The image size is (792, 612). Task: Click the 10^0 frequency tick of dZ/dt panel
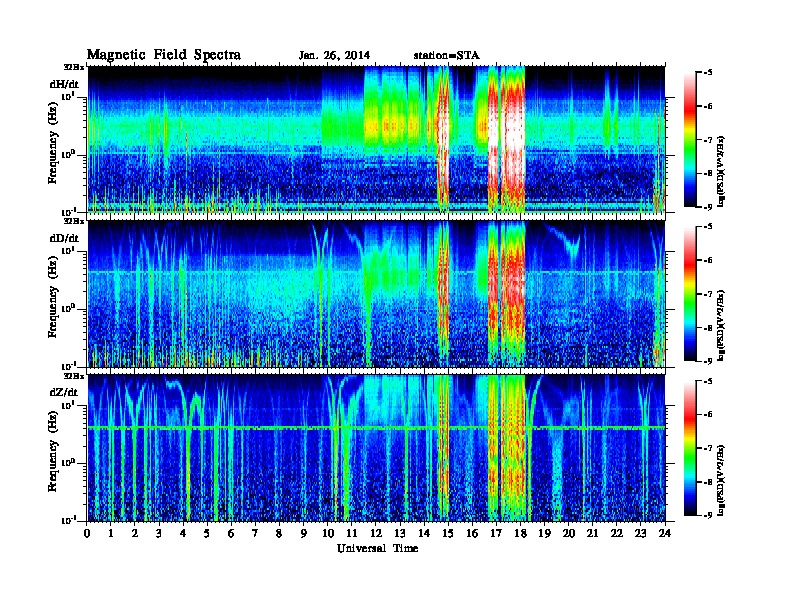(x=70, y=463)
